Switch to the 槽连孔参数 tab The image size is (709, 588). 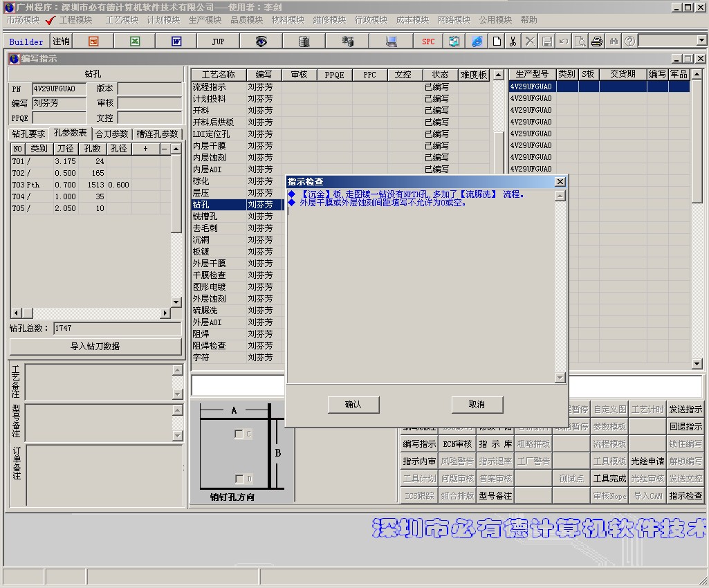point(157,134)
